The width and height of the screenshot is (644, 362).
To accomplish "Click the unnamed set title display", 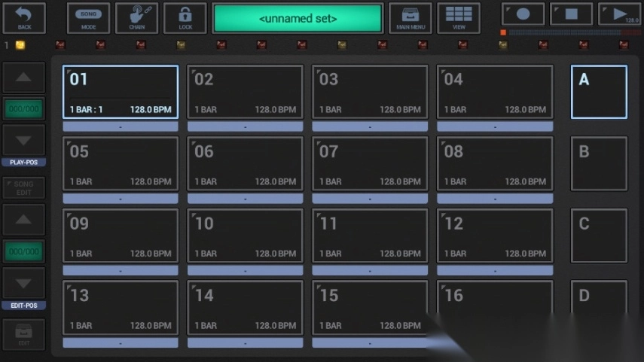I will [298, 18].
